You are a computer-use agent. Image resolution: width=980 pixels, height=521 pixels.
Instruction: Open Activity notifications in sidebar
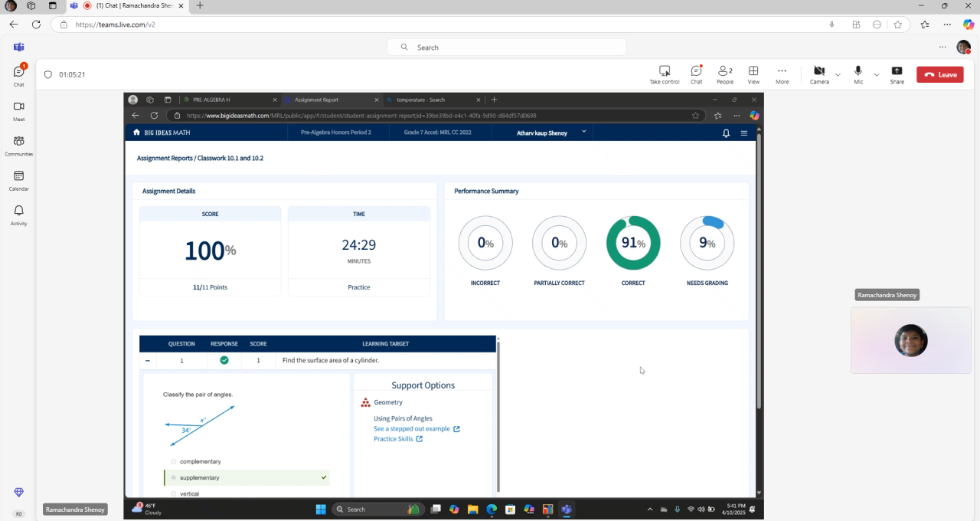click(18, 214)
